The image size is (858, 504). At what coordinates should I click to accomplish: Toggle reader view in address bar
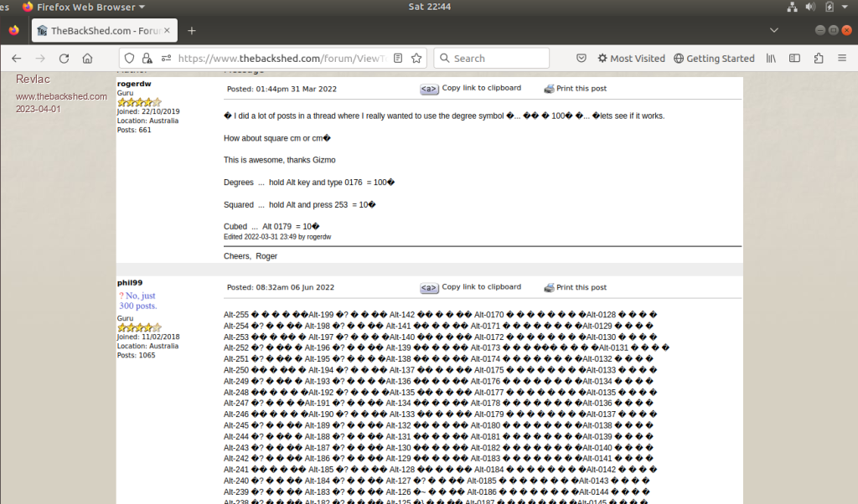(398, 59)
